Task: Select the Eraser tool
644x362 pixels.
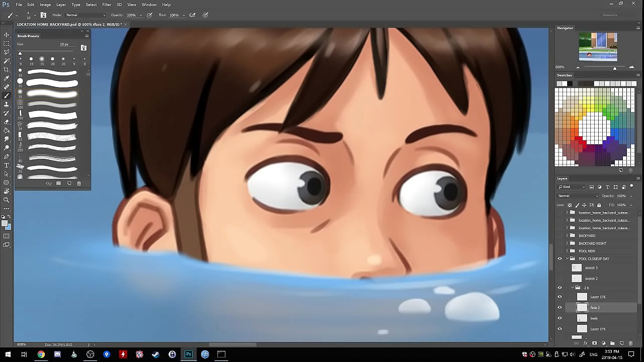Action: [x=7, y=122]
